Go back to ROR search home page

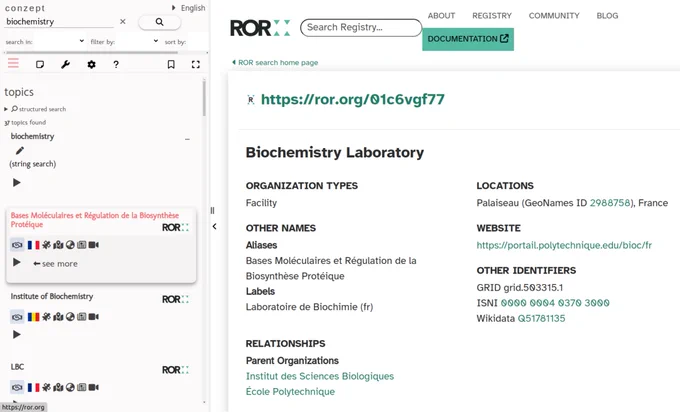(275, 62)
